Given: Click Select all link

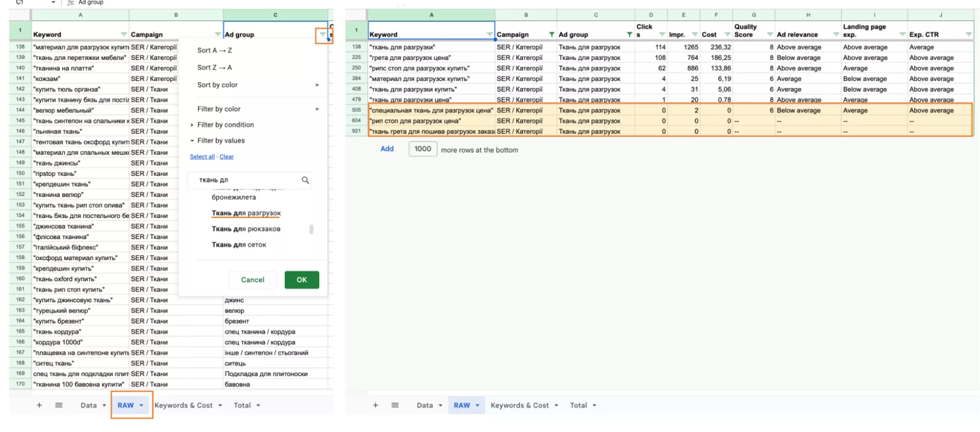Looking at the screenshot, I should coord(202,157).
